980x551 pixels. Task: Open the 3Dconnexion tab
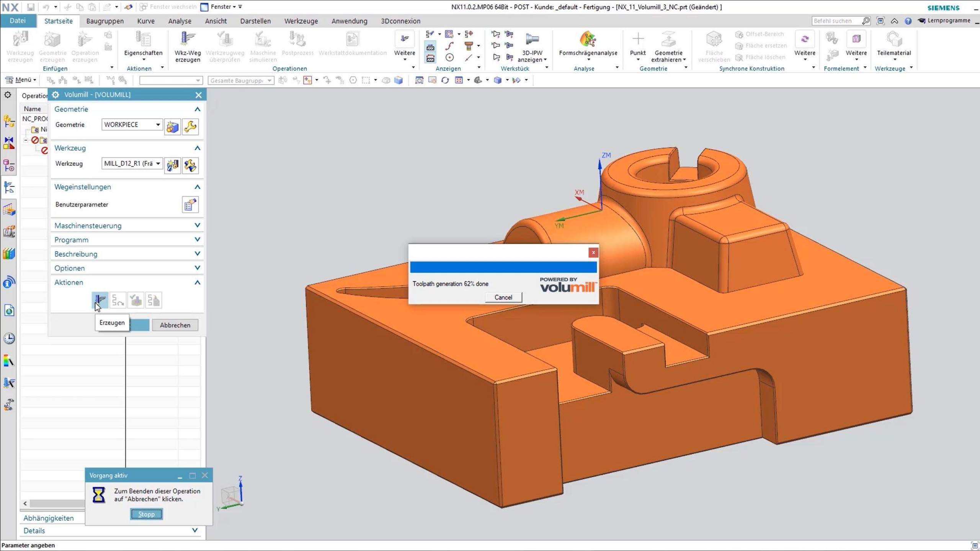pos(400,21)
